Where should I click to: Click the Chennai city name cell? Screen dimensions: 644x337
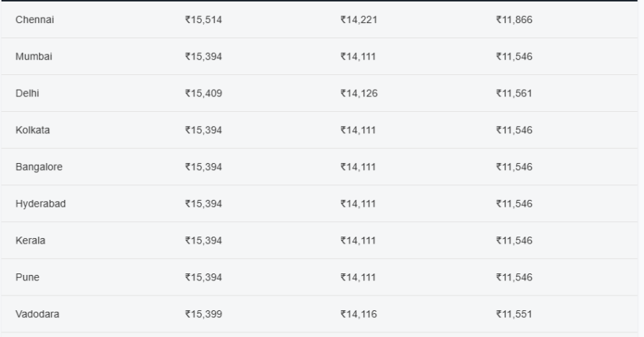[33, 20]
